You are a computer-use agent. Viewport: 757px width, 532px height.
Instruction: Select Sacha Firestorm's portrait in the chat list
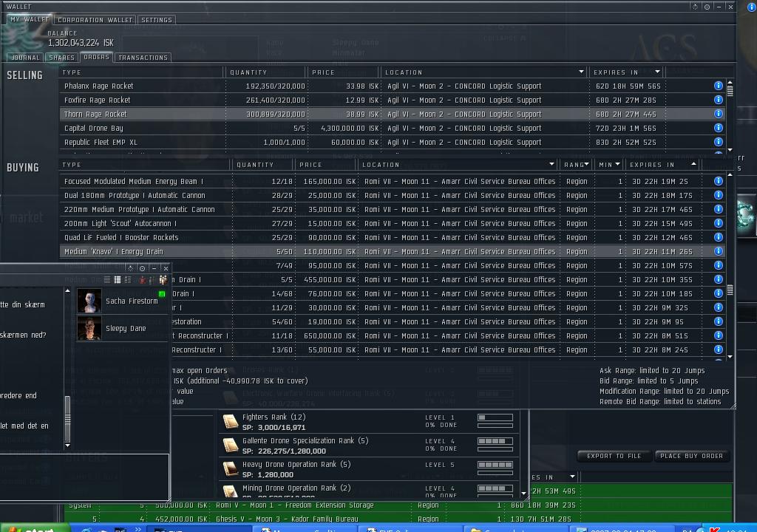pos(89,301)
